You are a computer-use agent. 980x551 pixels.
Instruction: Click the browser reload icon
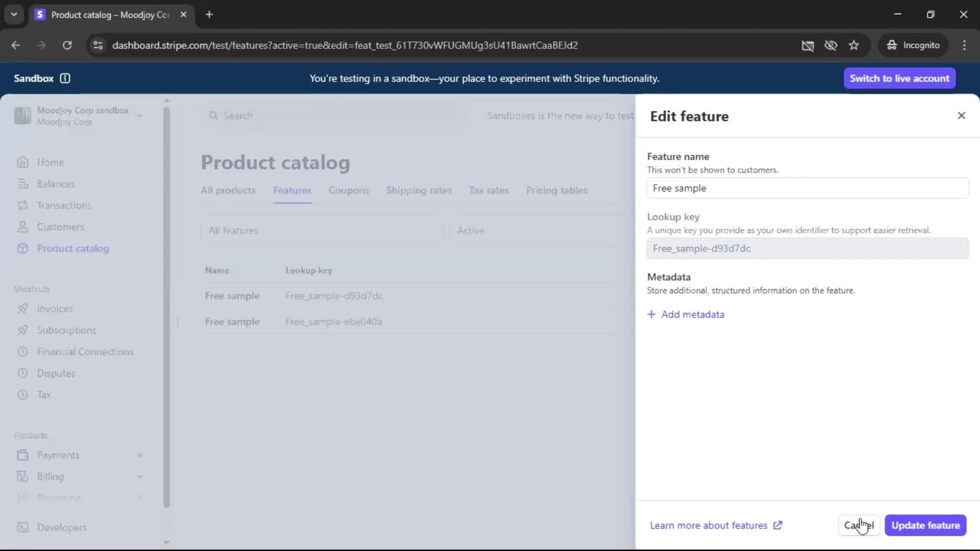tap(67, 45)
